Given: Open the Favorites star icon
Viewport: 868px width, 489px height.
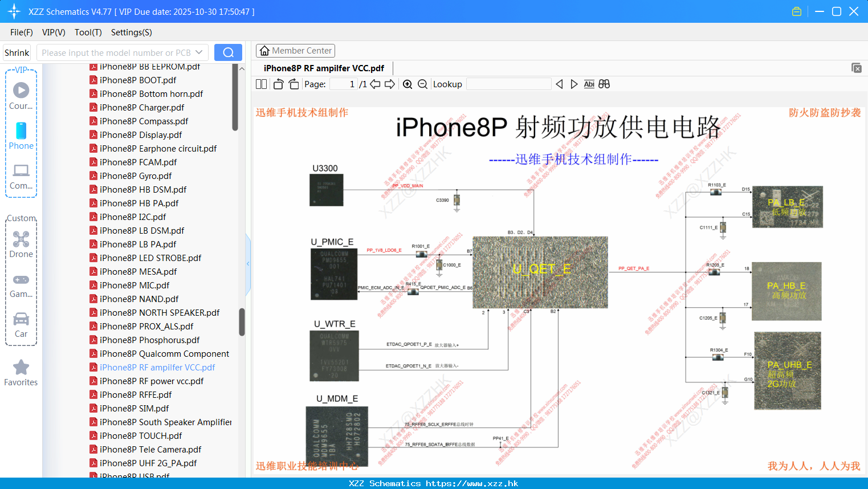Looking at the screenshot, I should tap(21, 373).
